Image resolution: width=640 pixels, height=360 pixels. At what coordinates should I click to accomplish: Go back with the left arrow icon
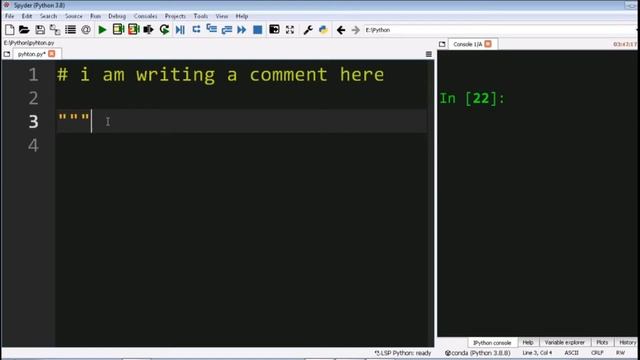[341, 30]
